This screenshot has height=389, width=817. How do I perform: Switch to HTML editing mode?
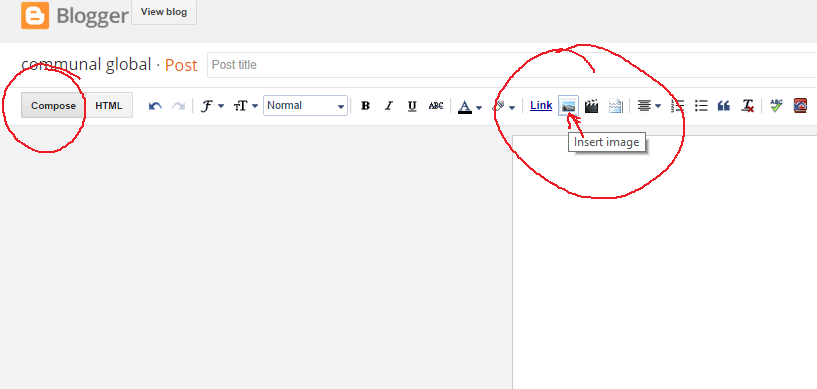pos(109,106)
